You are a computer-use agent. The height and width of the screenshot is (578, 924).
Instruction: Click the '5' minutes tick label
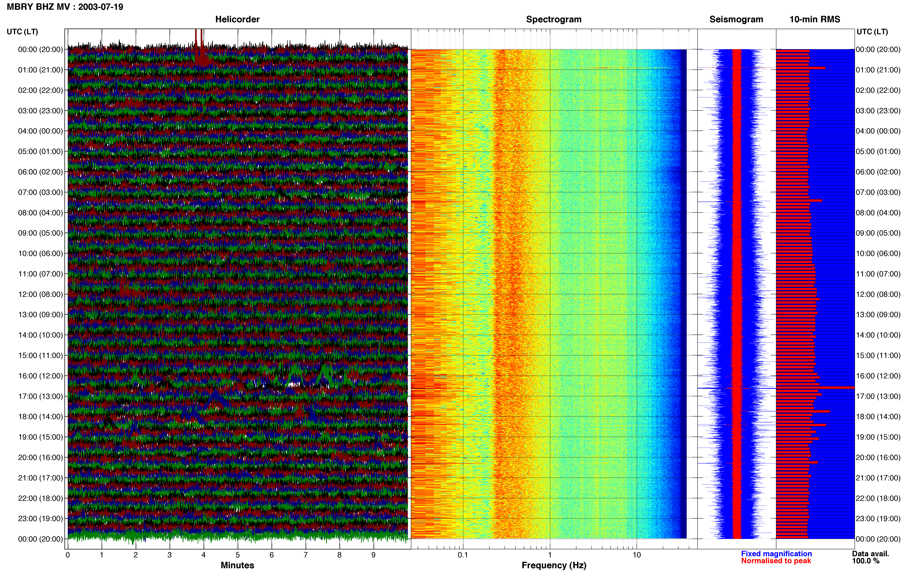tap(238, 555)
